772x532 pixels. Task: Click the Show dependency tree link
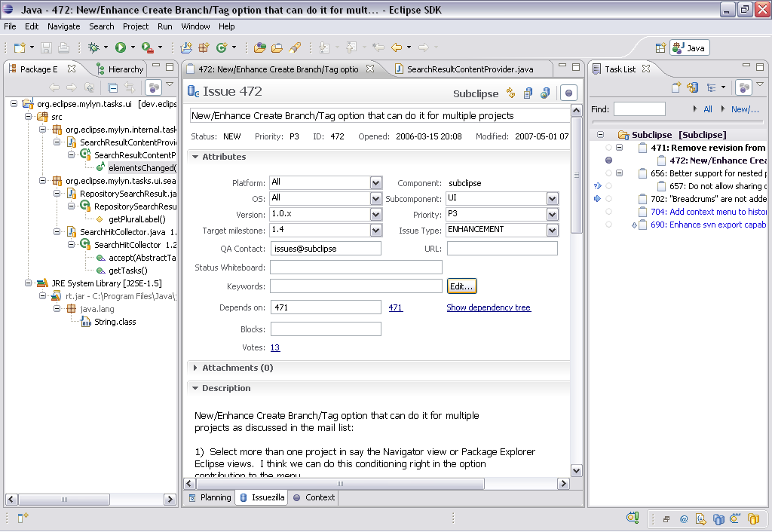point(489,307)
